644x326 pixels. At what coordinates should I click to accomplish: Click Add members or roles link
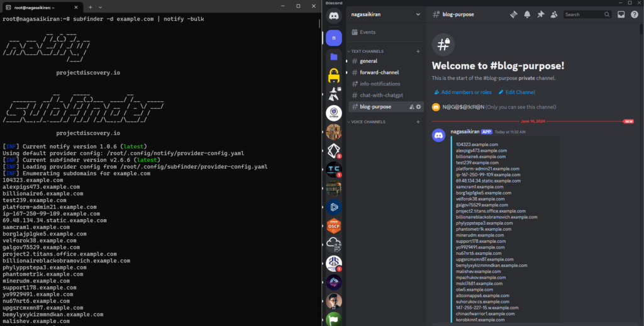click(x=462, y=92)
